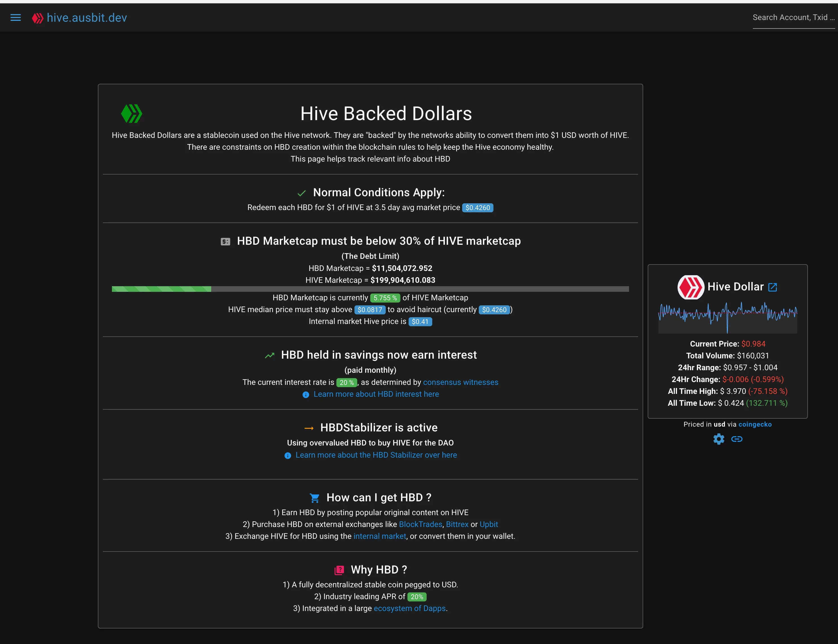Open the Bittrex exchange link
The image size is (838, 644).
tap(457, 524)
